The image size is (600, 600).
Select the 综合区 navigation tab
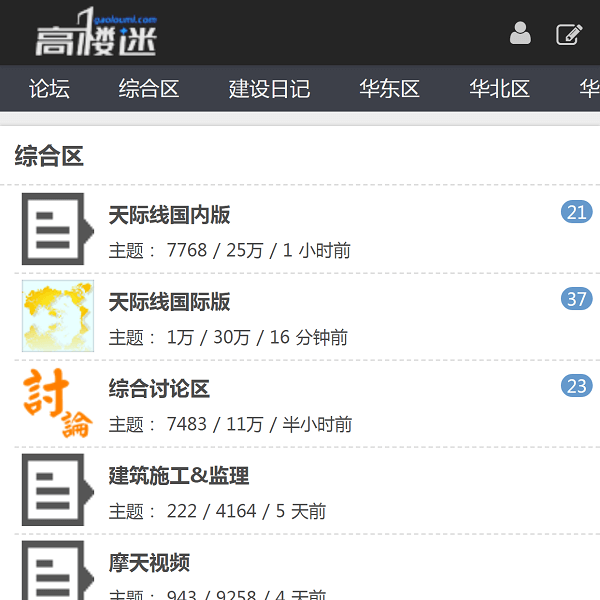tap(149, 89)
